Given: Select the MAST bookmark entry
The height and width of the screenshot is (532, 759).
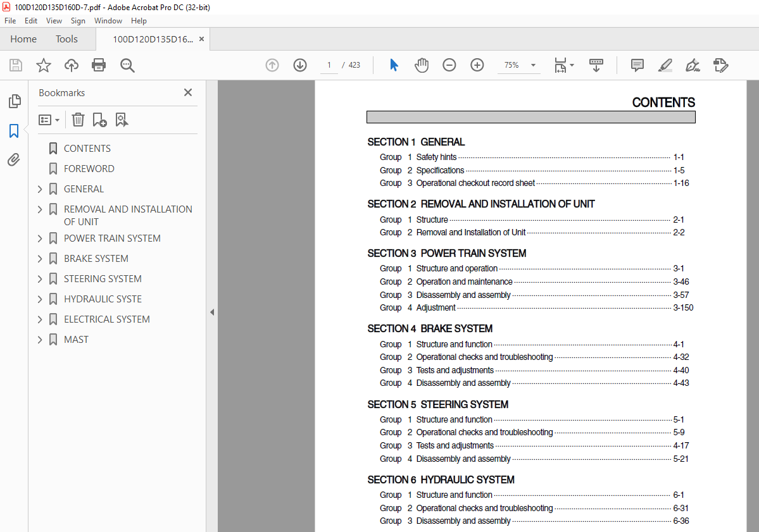Looking at the screenshot, I should [x=76, y=340].
